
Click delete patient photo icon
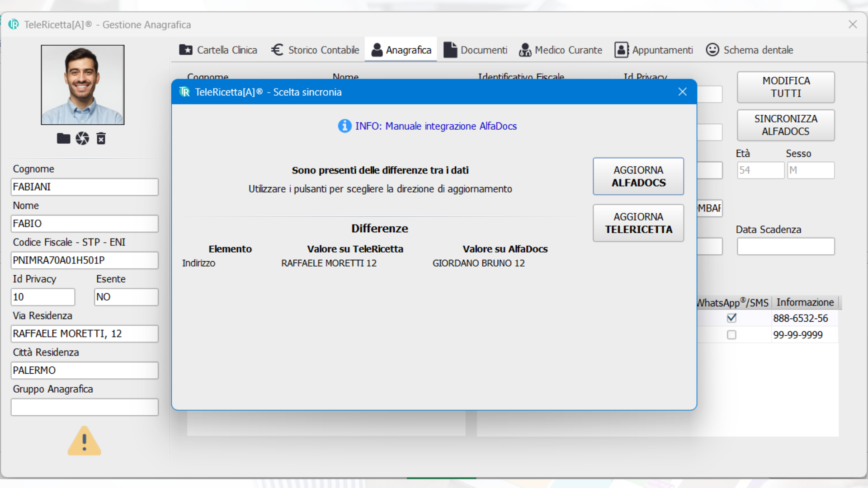(x=101, y=138)
